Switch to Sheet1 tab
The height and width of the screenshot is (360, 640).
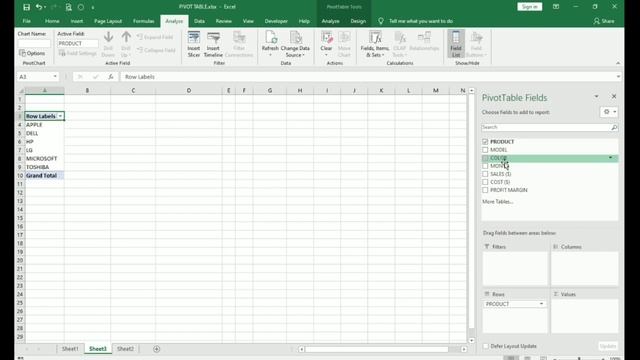click(70, 349)
